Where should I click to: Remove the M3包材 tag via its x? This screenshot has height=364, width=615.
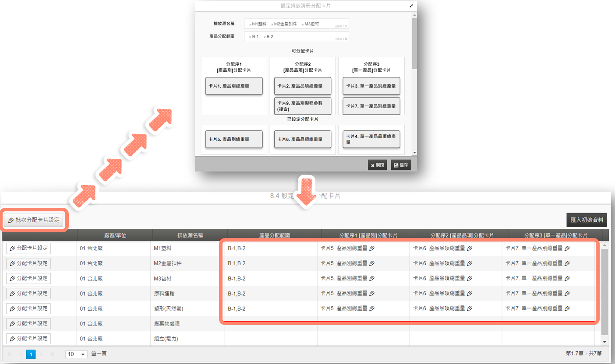(x=302, y=24)
